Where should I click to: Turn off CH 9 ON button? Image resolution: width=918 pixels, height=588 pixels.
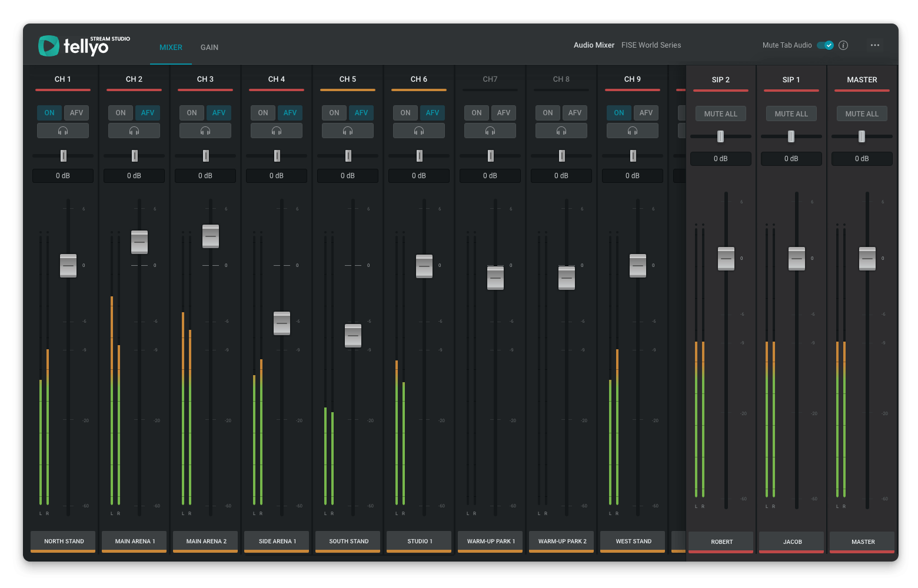pos(619,113)
